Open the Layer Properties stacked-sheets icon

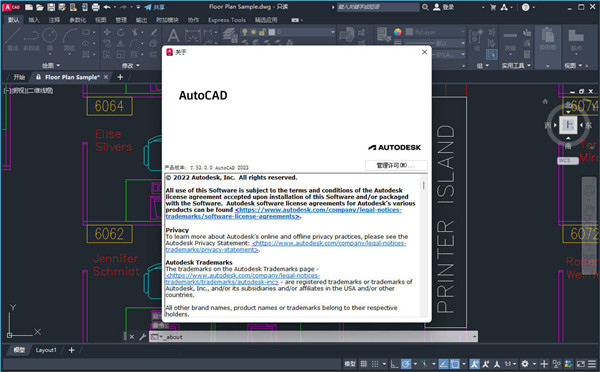(x=230, y=36)
